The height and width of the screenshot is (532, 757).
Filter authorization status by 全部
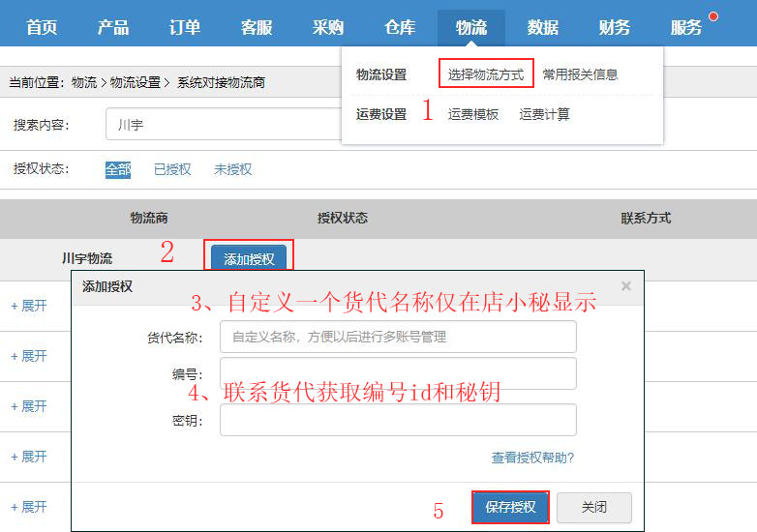coord(118,169)
